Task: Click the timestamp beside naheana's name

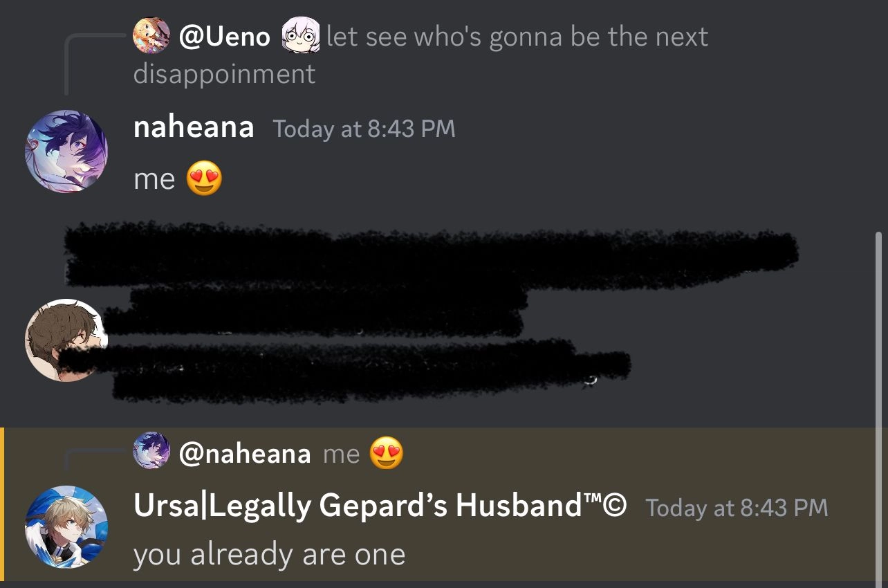Action: (364, 129)
